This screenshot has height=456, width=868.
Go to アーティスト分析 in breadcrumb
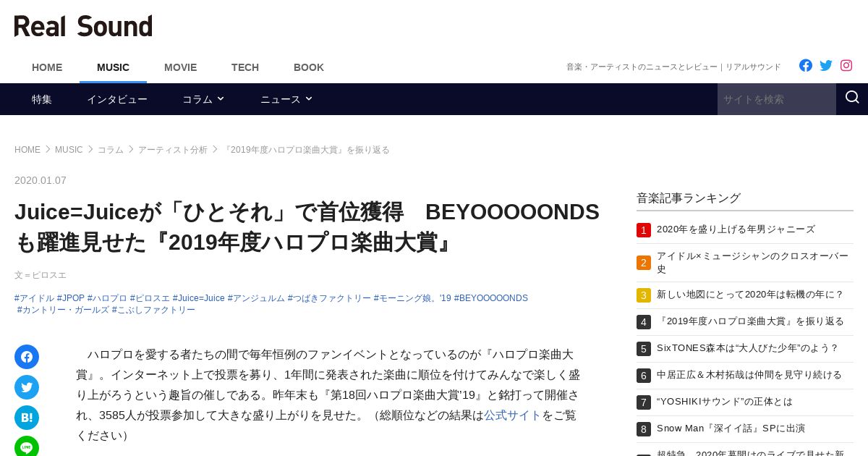point(173,150)
